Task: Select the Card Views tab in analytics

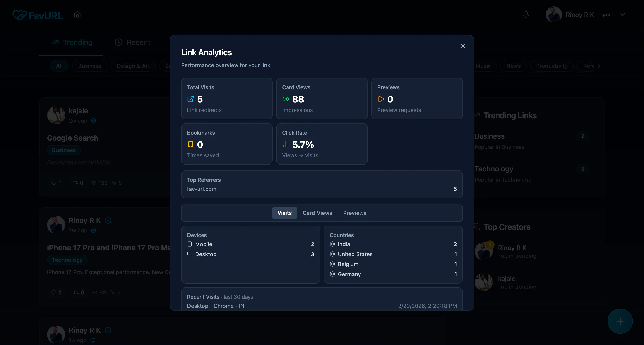Action: tap(317, 213)
